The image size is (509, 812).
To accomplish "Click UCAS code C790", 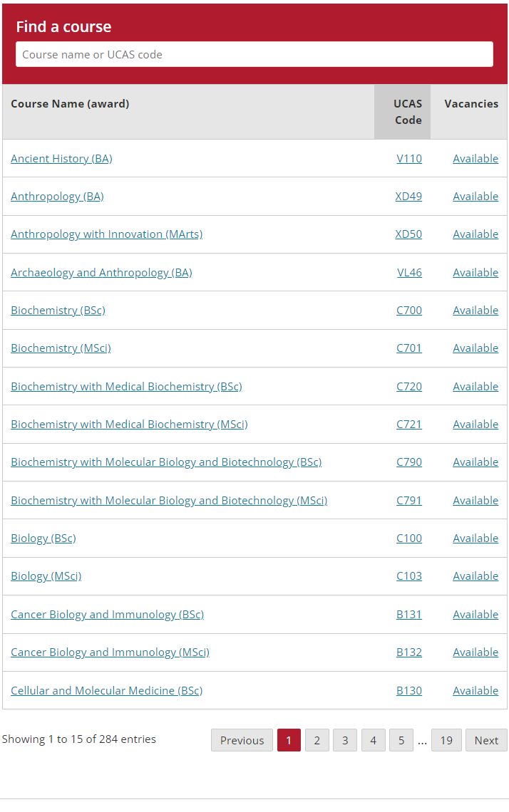I will pos(409,462).
